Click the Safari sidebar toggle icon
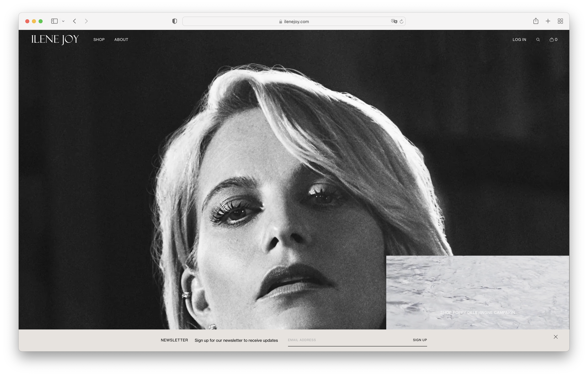 [x=54, y=21]
